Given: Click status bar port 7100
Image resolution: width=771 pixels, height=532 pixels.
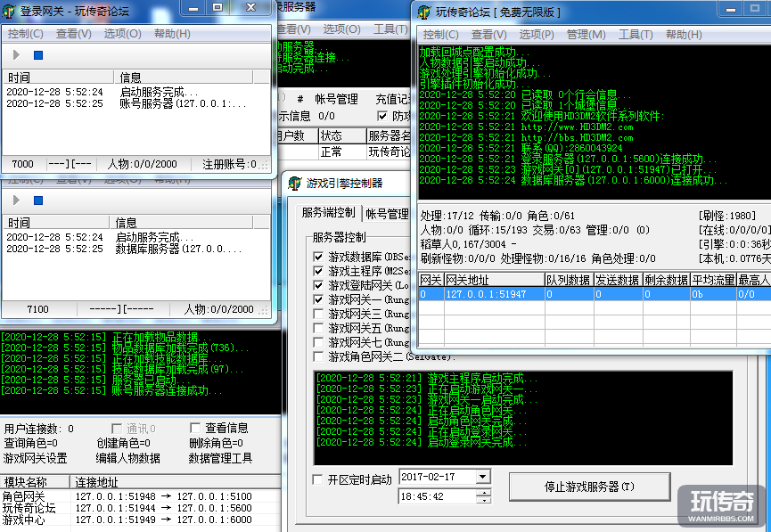Looking at the screenshot, I should pyautogui.click(x=37, y=309).
